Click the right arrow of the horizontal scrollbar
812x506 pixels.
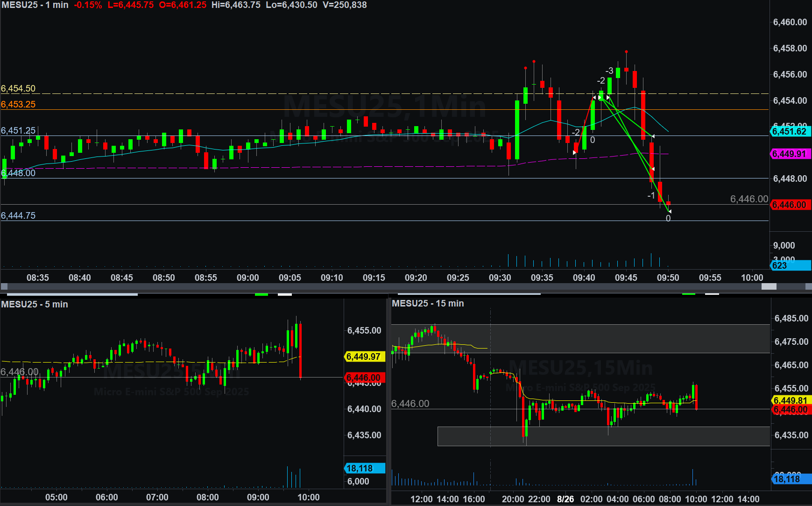(x=808, y=286)
